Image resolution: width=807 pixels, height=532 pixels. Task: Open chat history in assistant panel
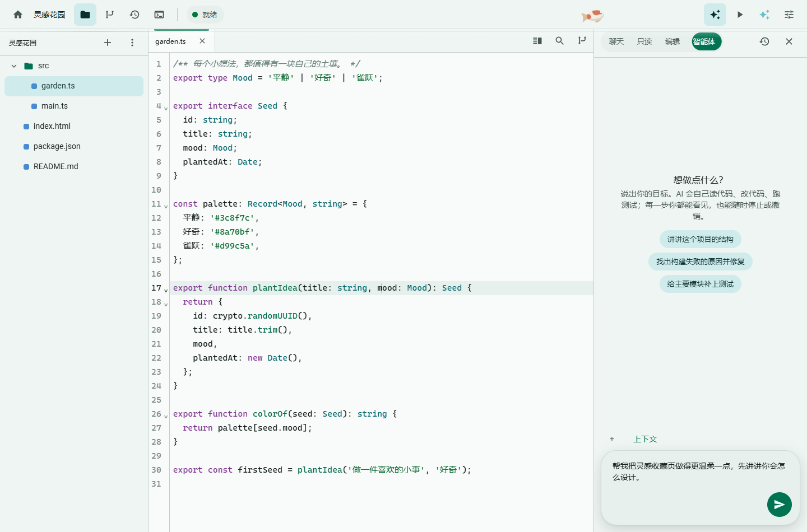click(x=764, y=41)
